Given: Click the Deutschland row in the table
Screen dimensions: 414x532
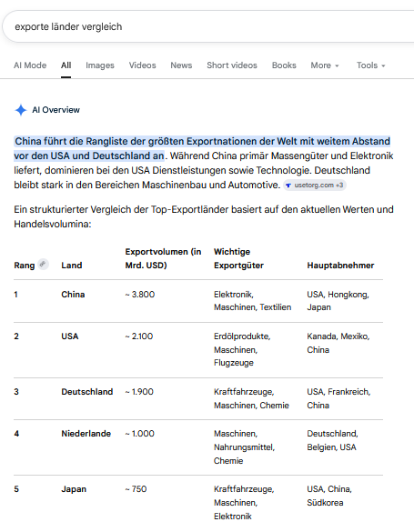Looking at the screenshot, I should [198, 398].
